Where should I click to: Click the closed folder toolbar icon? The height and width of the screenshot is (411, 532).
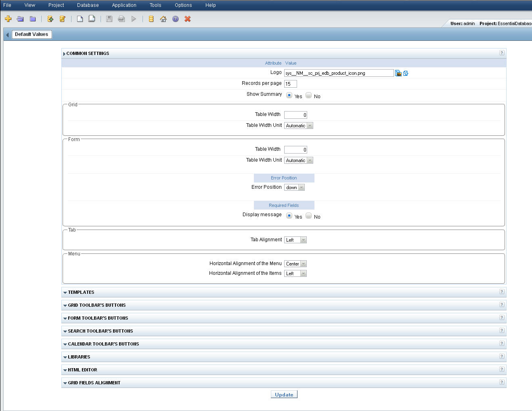(33, 19)
